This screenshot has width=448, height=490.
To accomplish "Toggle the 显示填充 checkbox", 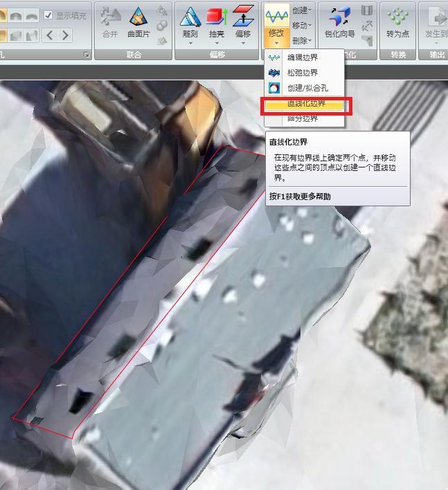I will pyautogui.click(x=48, y=15).
